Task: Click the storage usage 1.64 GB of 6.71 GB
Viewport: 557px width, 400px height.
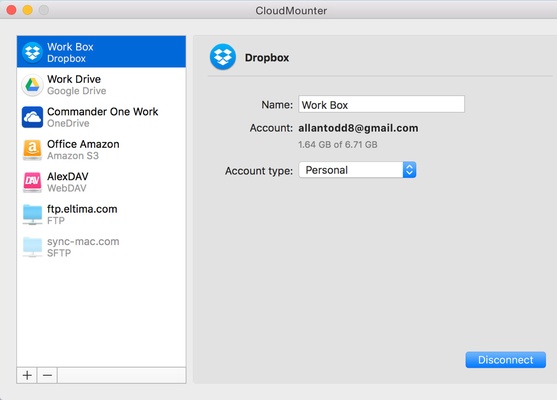Action: [x=337, y=145]
